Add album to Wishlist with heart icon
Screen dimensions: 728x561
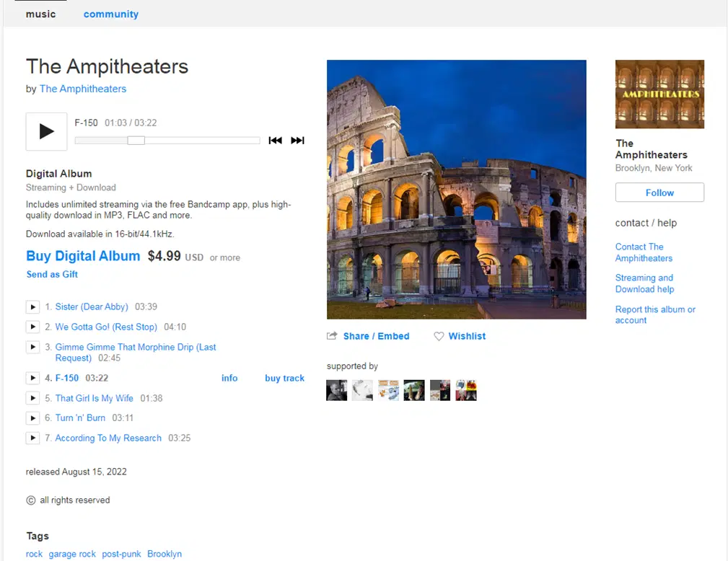460,336
